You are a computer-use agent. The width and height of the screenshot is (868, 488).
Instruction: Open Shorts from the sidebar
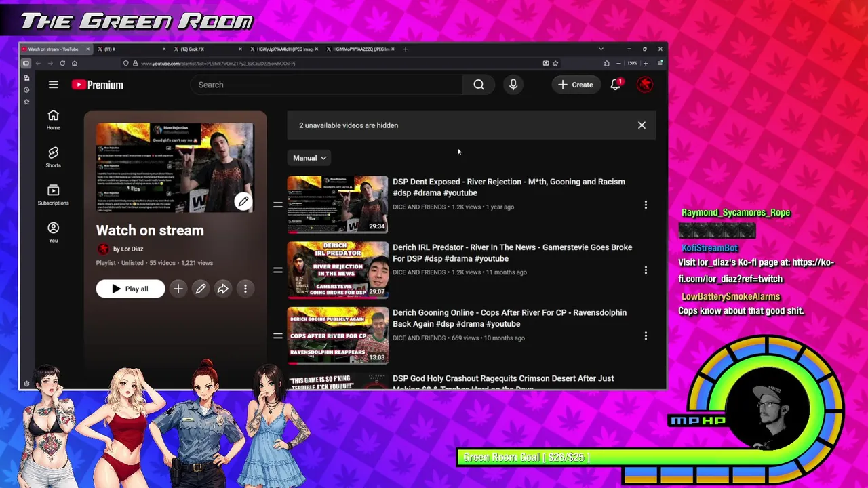54,157
